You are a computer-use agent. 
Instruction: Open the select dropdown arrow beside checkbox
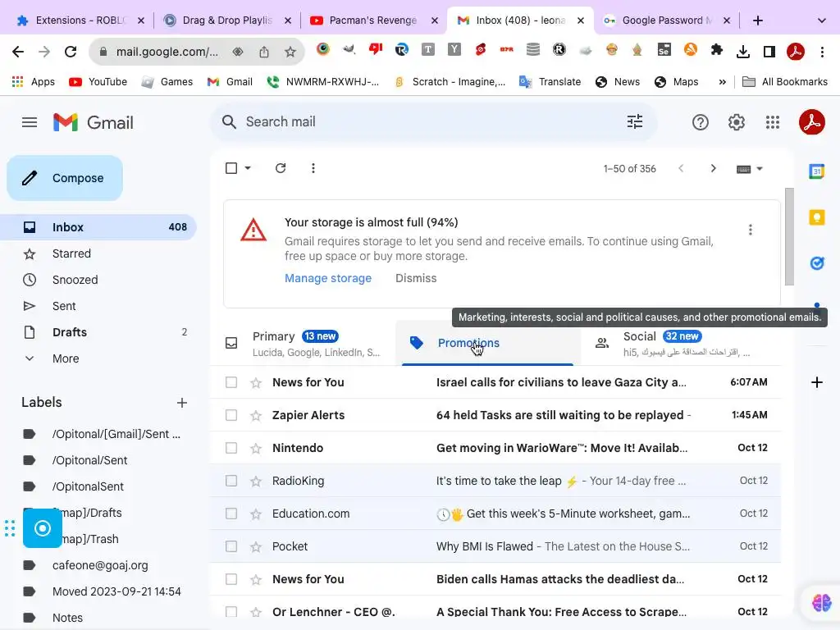248,168
